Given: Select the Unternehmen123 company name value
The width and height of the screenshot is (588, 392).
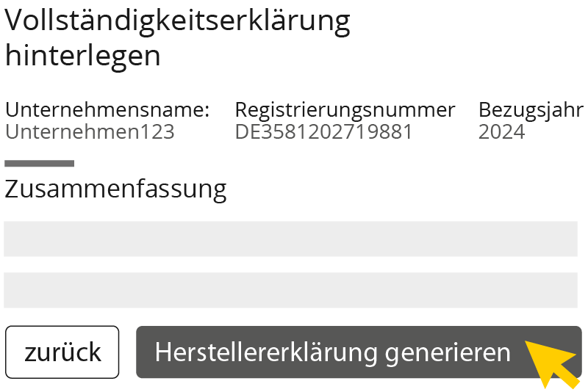Looking at the screenshot, I should point(90,132).
